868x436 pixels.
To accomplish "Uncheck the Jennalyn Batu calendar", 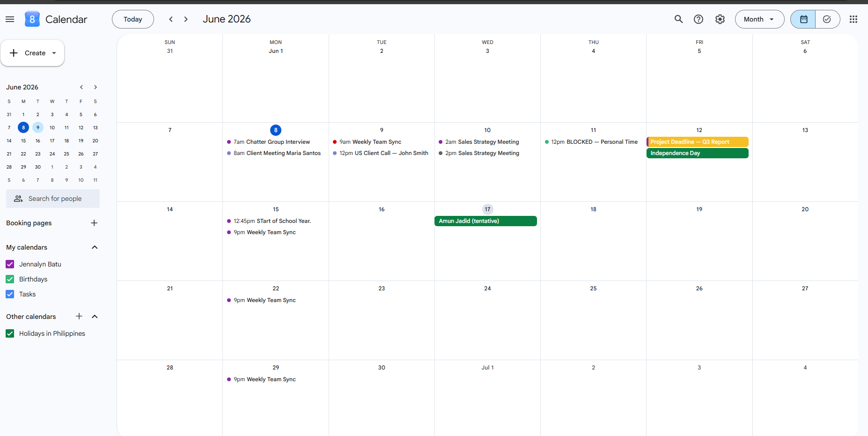I will click(x=10, y=264).
